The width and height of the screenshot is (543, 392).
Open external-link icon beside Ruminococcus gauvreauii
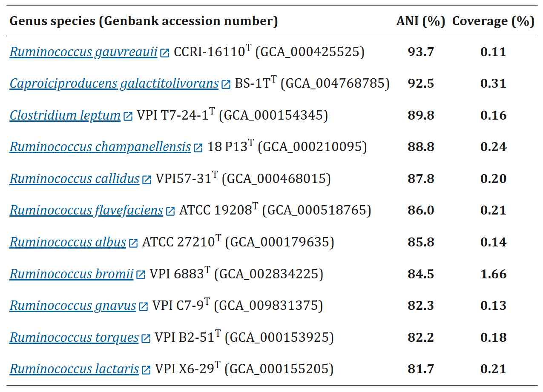(165, 53)
